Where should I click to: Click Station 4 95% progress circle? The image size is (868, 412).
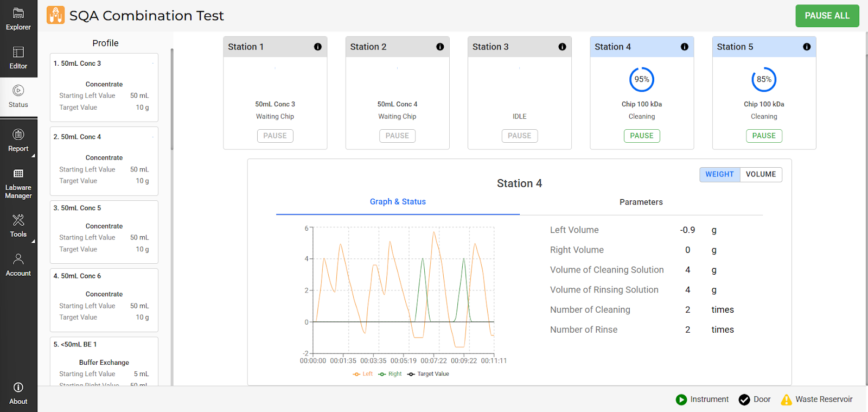tap(642, 80)
